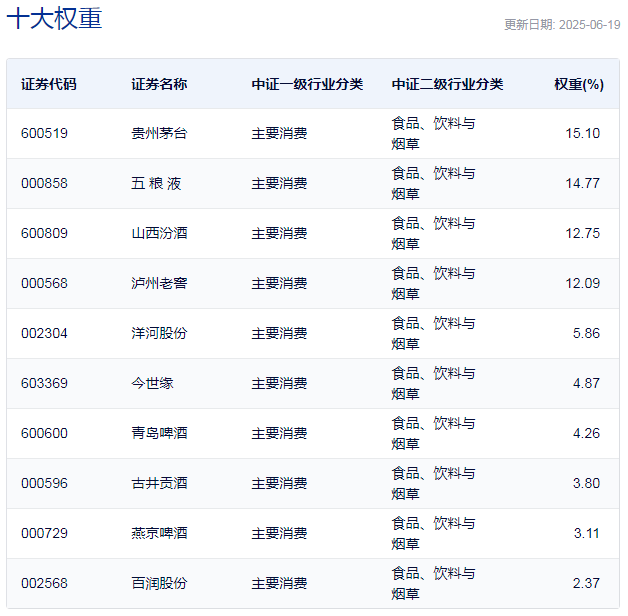Screen dimensions: 628x616
Task: Select stock code 000858
Action: 44,183
